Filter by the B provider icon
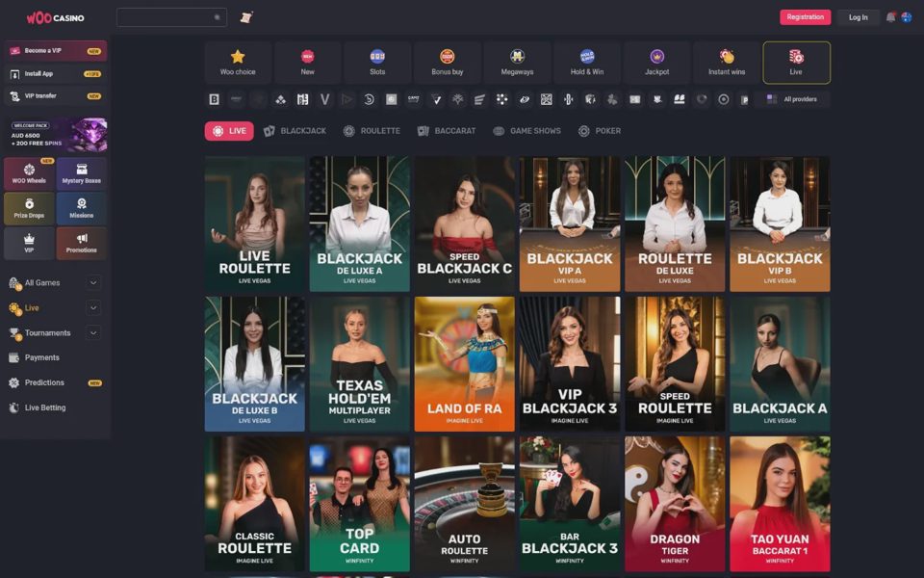 tap(215, 99)
